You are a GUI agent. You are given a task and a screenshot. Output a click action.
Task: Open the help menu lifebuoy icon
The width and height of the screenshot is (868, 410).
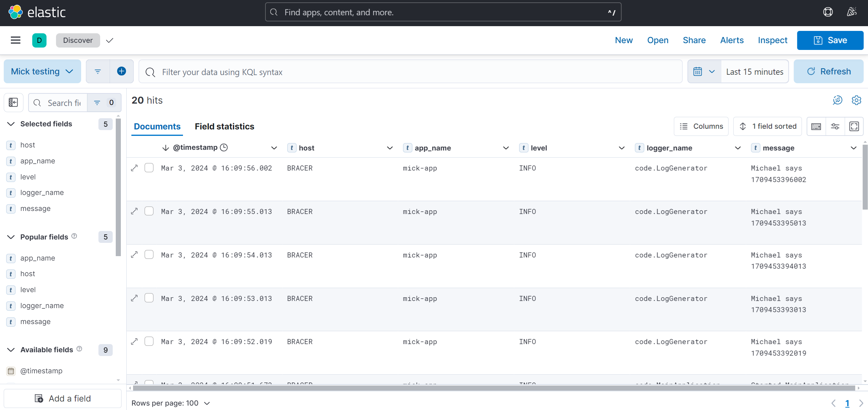point(828,12)
